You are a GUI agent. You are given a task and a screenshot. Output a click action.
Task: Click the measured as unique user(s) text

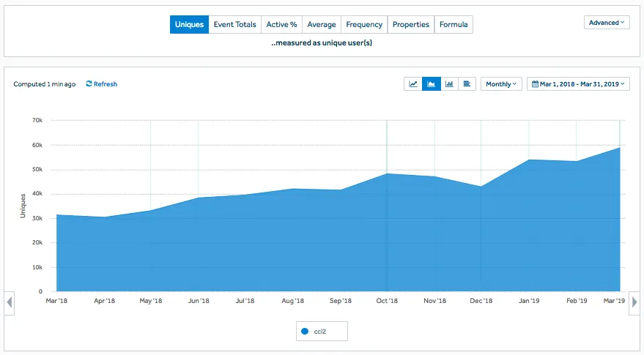[322, 42]
